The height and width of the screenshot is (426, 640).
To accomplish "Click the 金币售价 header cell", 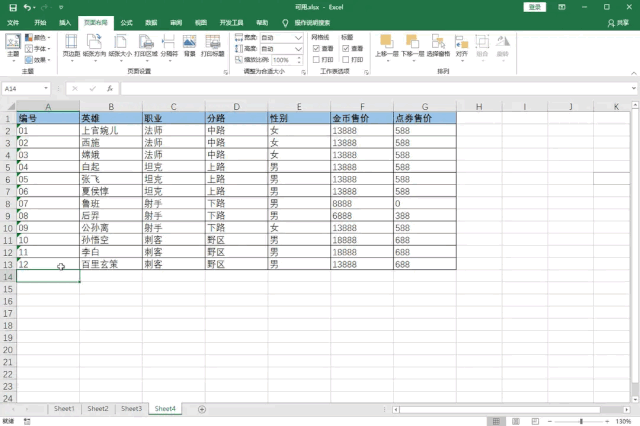I will coord(362,118).
